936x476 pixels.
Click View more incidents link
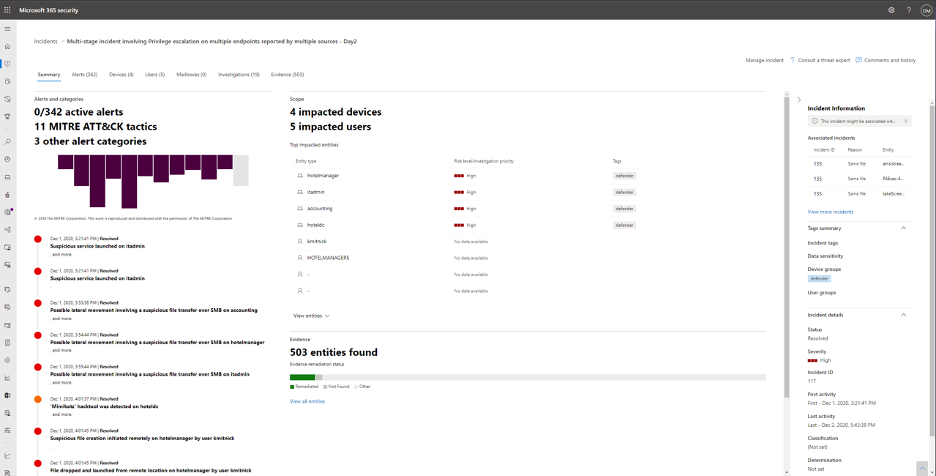point(830,212)
